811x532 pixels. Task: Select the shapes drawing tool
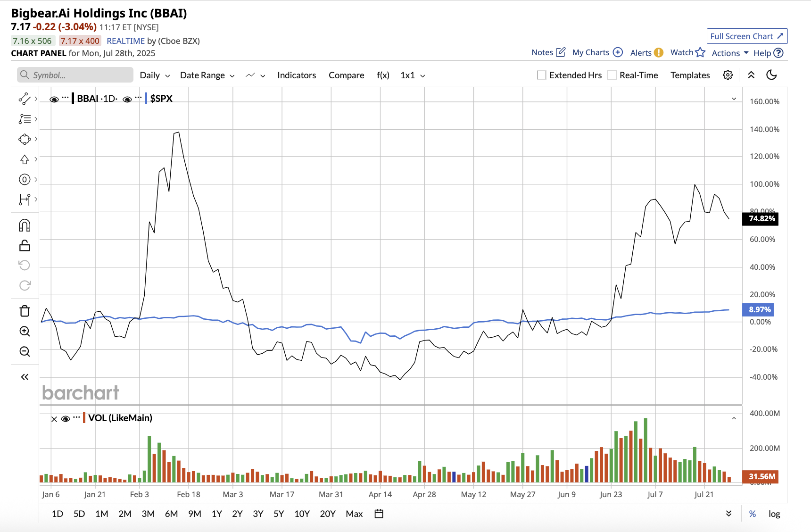click(25, 139)
